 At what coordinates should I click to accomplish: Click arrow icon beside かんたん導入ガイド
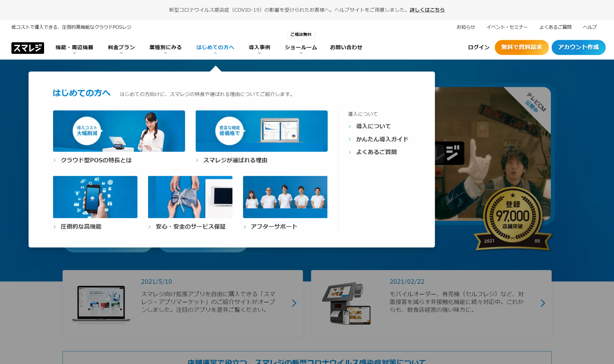click(x=350, y=139)
